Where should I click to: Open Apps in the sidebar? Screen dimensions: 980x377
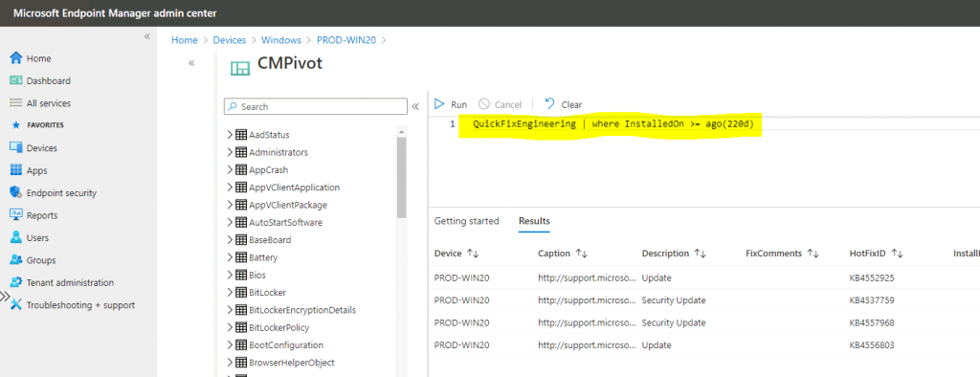click(x=29, y=170)
